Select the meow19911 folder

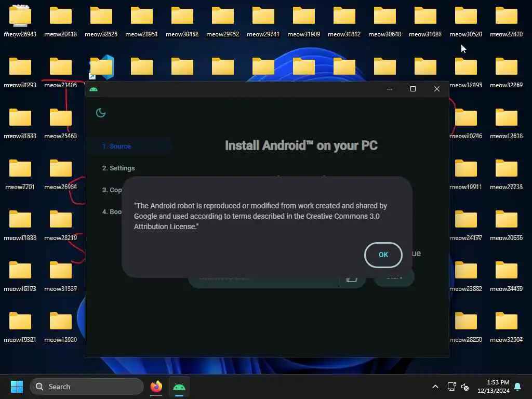[x=466, y=175]
